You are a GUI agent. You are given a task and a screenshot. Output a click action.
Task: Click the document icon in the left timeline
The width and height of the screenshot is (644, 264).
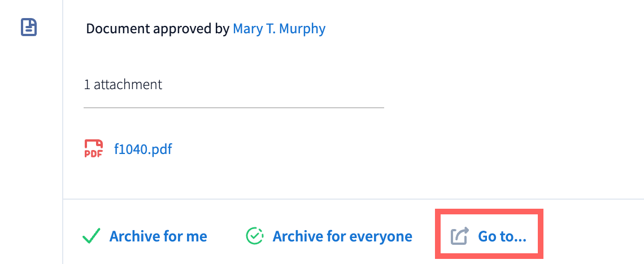click(29, 27)
